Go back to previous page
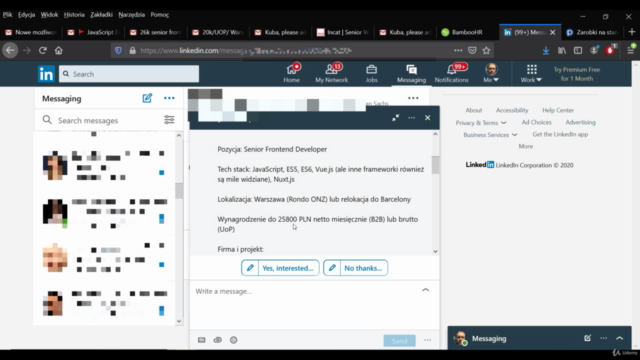The image size is (640, 360). pos(10,51)
